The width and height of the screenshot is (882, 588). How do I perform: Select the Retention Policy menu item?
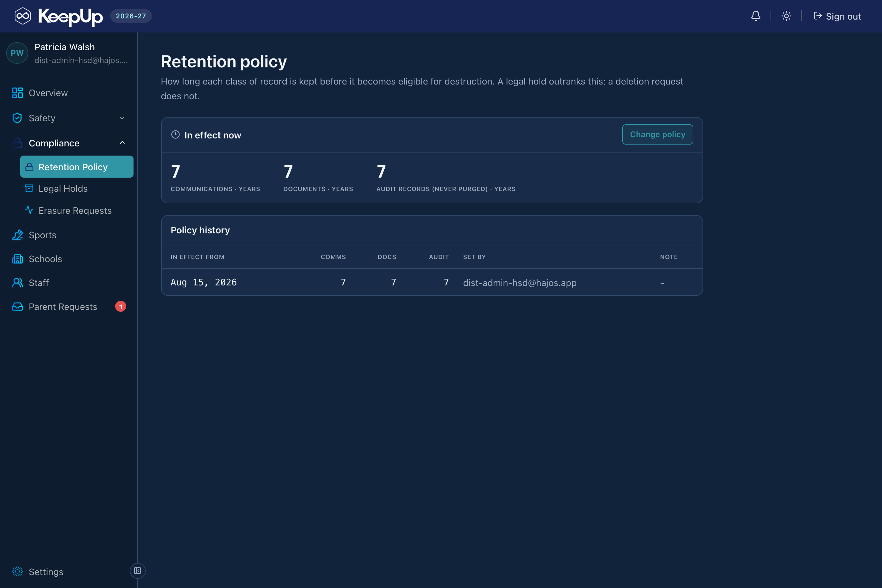[x=77, y=167]
